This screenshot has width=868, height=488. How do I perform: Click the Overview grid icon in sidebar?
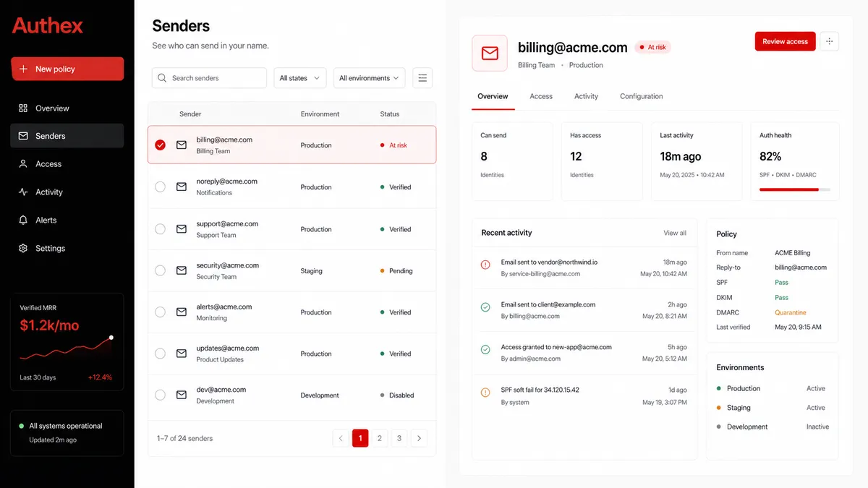click(23, 108)
